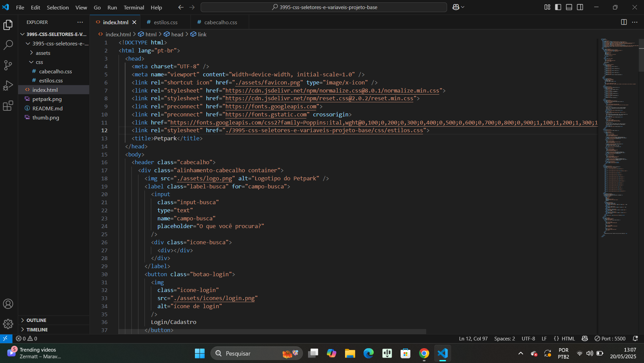Click Windows taskbar Pesquisar search box
The width and height of the screenshot is (644, 363).
[257, 353]
